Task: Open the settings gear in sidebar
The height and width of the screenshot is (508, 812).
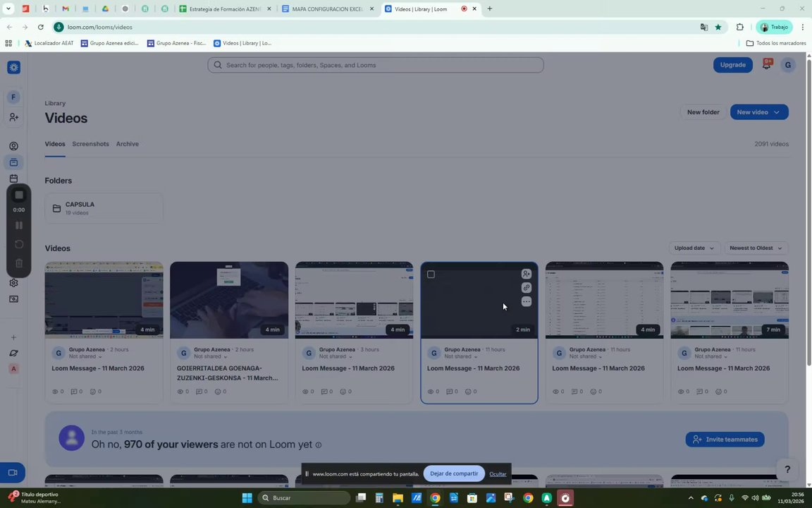Action: (x=13, y=282)
